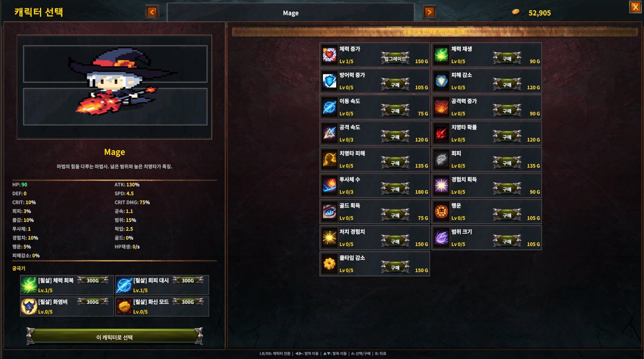Screen dimensions: 644x359
Task: Click the 체력 증가 heart skill icon
Action: pyautogui.click(x=329, y=55)
